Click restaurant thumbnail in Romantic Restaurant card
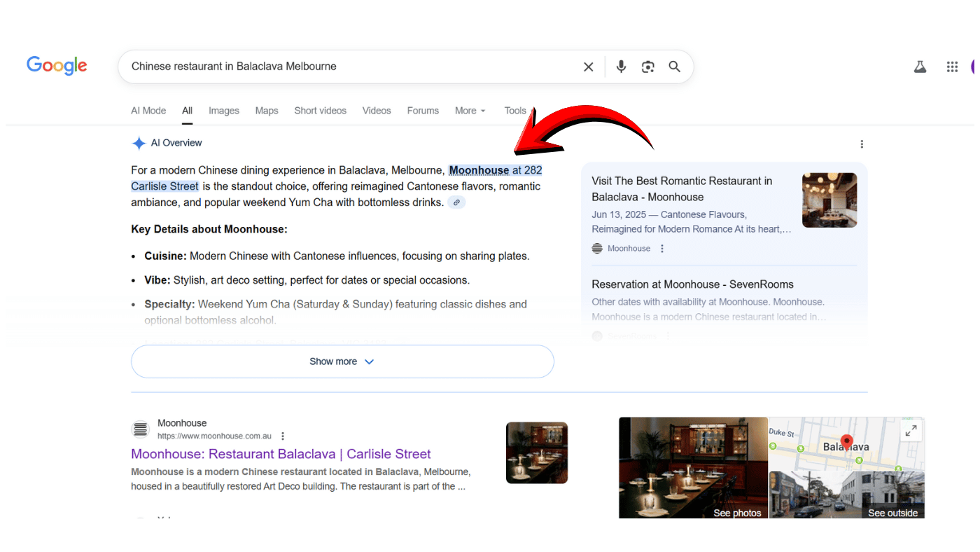Screen dimensions: 980x552 coord(829,200)
